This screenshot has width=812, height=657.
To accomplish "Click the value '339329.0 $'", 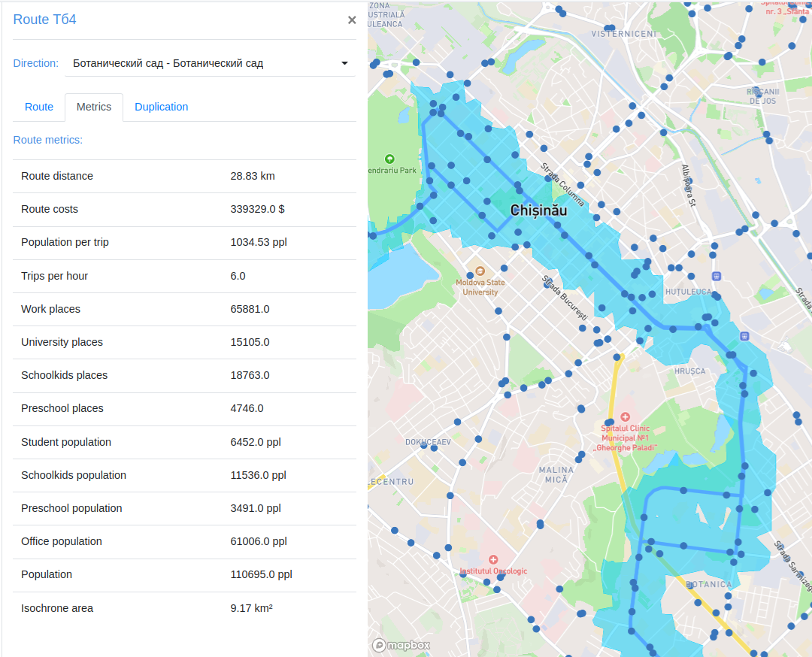I will tap(257, 209).
